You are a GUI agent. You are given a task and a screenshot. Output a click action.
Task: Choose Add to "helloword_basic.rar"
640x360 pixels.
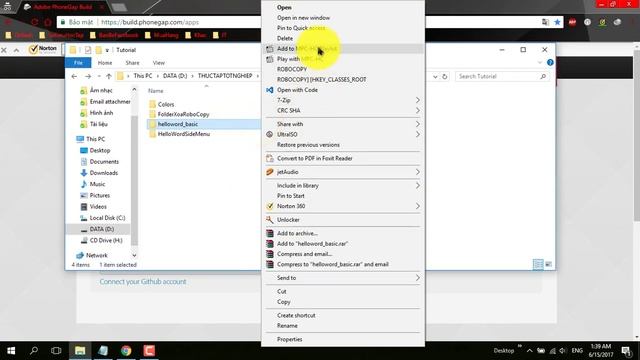click(x=312, y=244)
